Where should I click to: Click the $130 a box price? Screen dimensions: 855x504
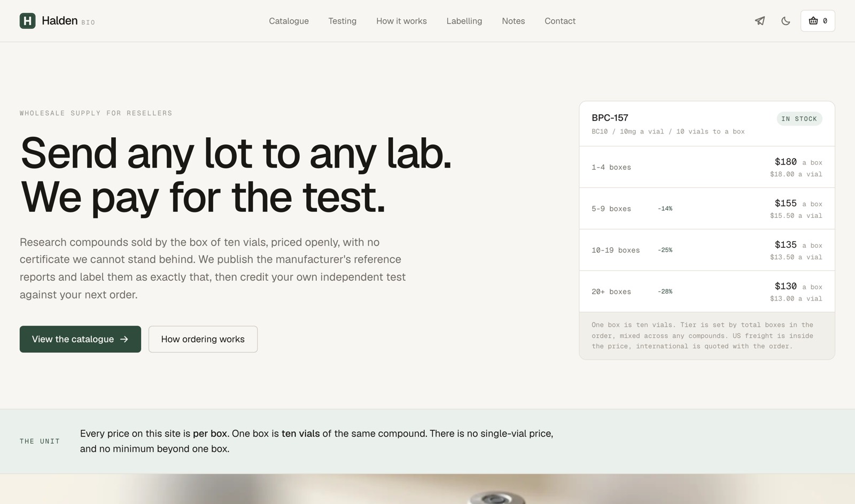[798, 286]
